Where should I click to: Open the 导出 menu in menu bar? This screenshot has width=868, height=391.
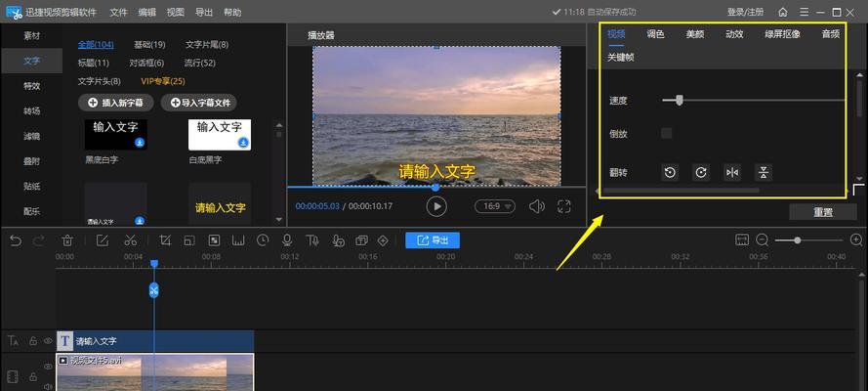(x=204, y=12)
